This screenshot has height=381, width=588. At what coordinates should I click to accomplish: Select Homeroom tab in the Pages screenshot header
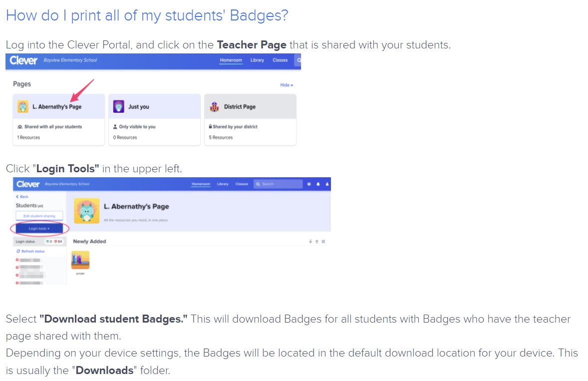coord(231,60)
